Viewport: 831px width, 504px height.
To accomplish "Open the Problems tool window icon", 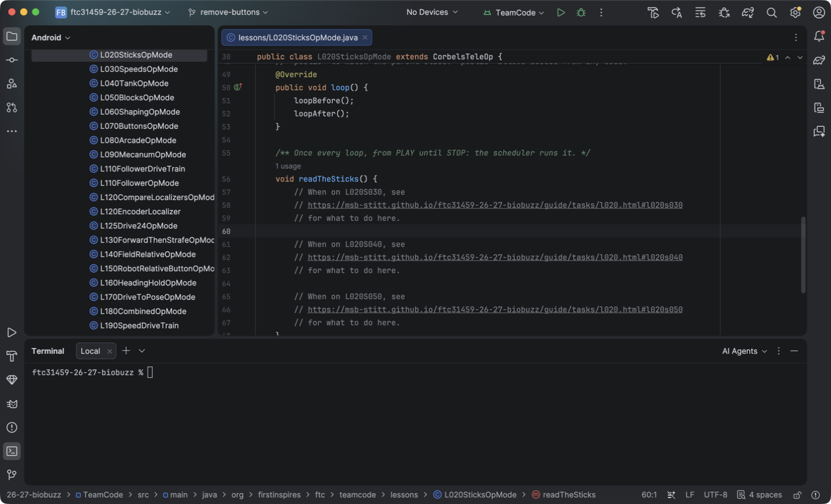I will click(12, 427).
